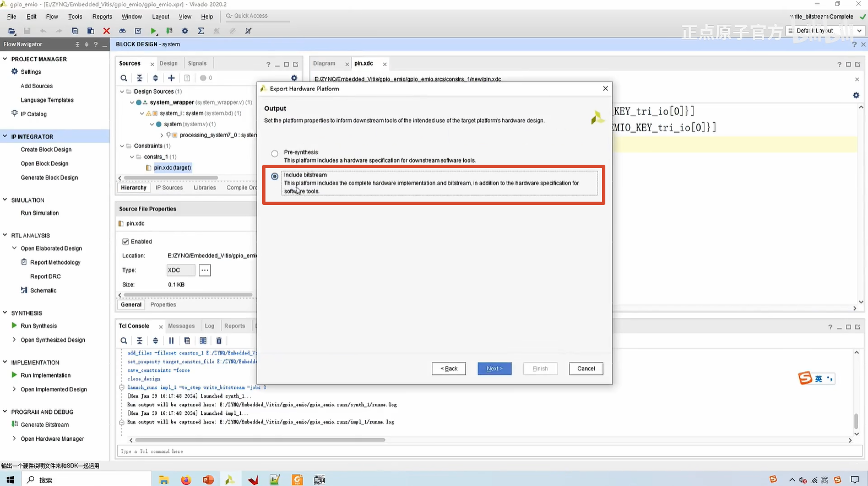Collapse the IP INTEGRATOR section
868x486 pixels.
[5, 136]
